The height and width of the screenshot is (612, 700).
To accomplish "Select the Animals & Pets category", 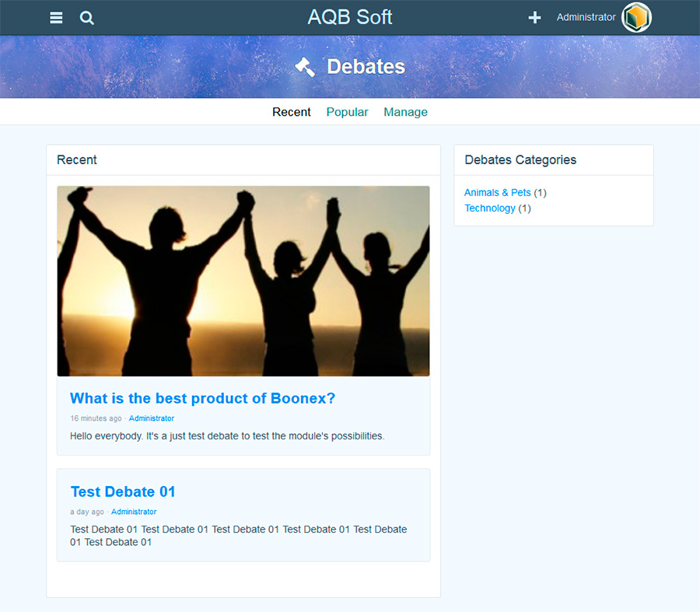I will click(x=497, y=192).
